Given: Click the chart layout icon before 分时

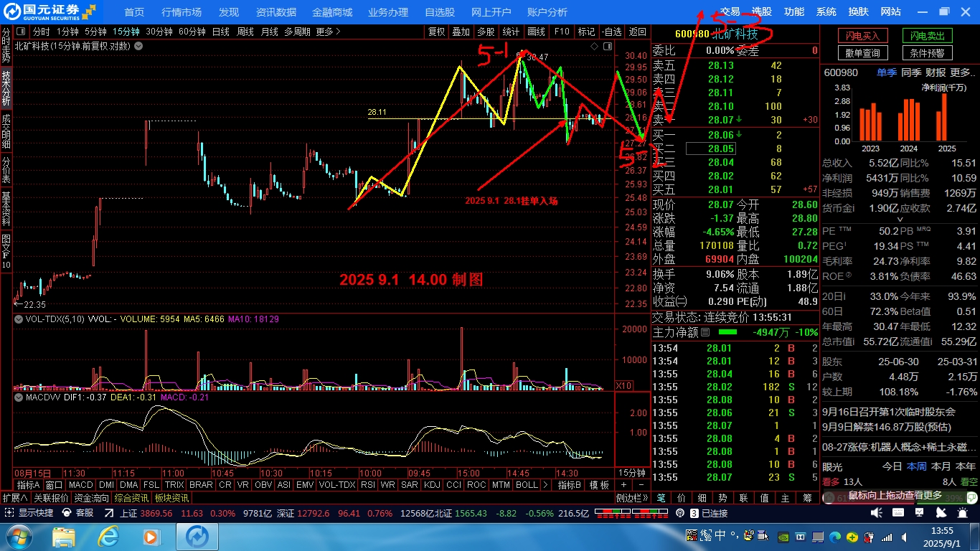Looking at the screenshot, I should [x=21, y=32].
